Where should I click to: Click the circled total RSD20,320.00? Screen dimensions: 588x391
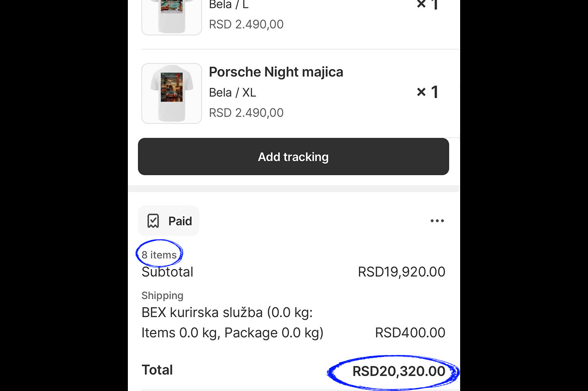398,372
